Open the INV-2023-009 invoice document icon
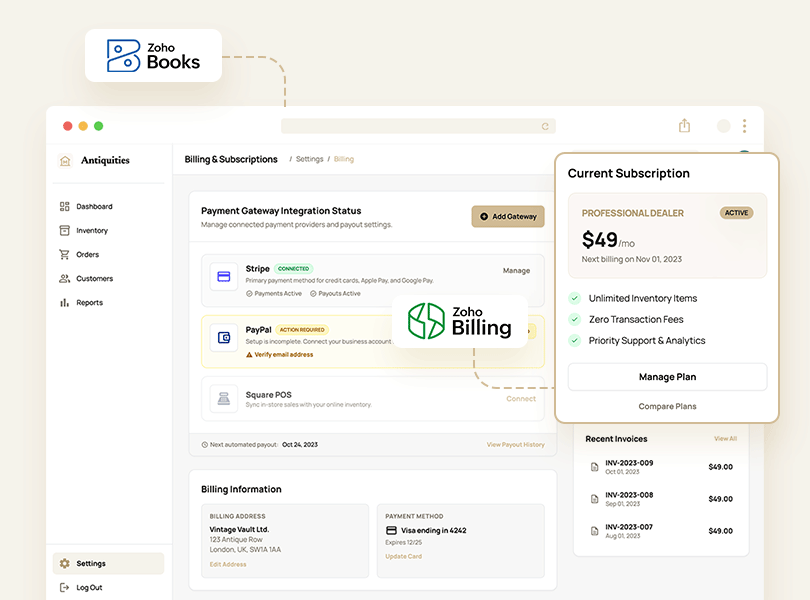 tap(594, 467)
